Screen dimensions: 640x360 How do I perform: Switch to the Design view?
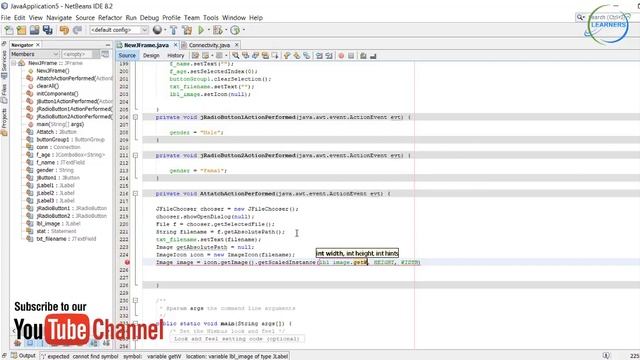point(151,56)
